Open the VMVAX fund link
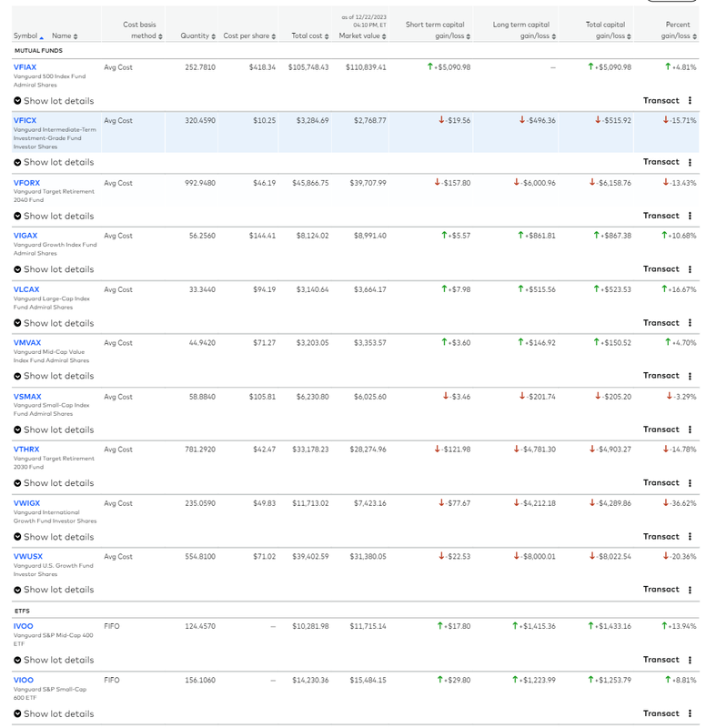 (x=27, y=343)
